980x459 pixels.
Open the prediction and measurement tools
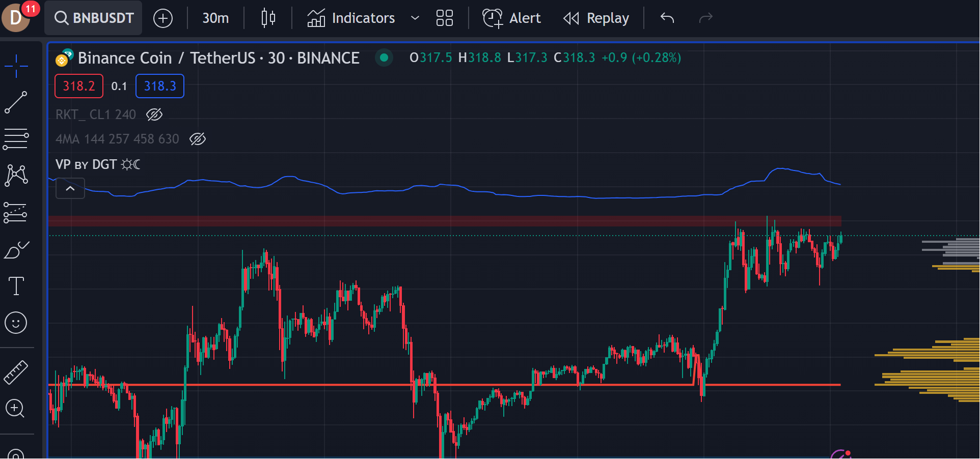pyautogui.click(x=15, y=213)
